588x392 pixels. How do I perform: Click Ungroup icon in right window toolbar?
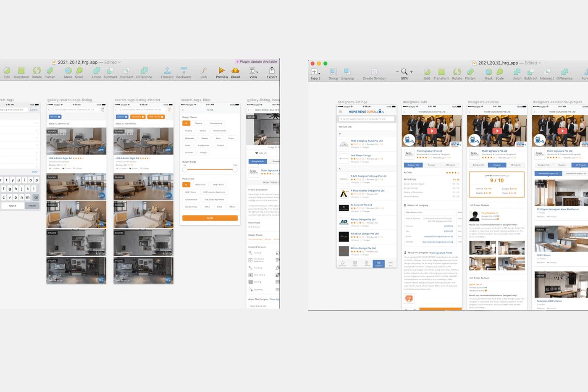click(x=347, y=72)
